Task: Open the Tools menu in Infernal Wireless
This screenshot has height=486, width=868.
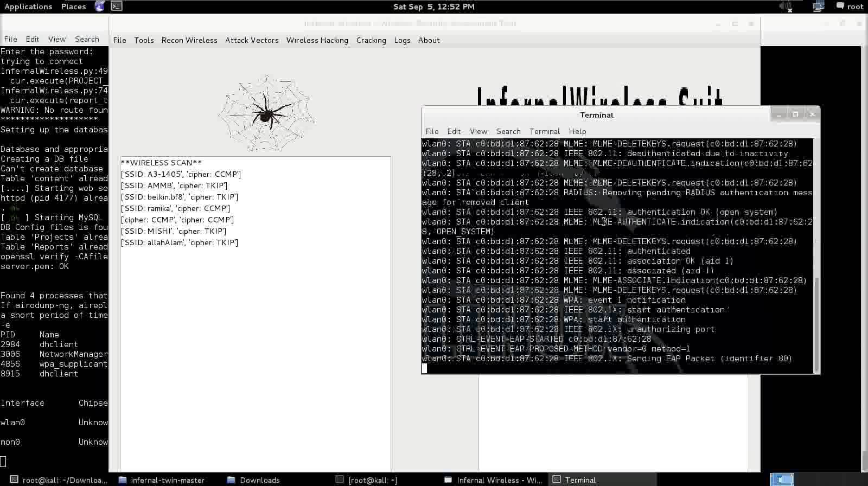Action: [x=144, y=40]
